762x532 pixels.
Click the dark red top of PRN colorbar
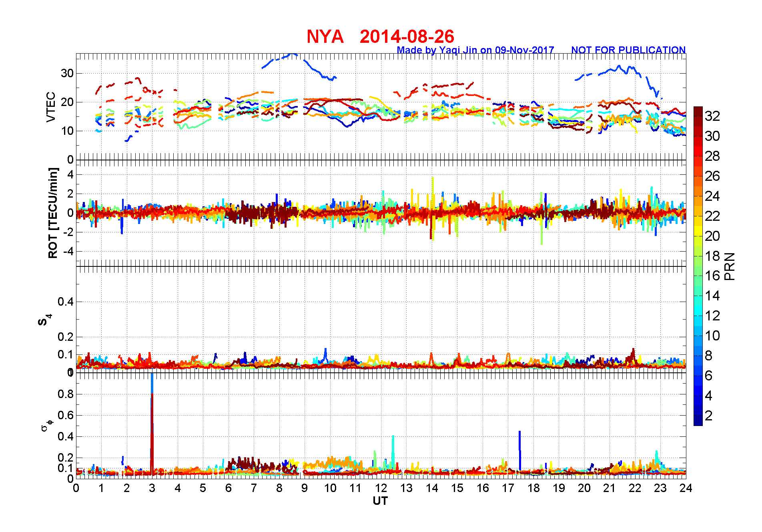[x=698, y=111]
